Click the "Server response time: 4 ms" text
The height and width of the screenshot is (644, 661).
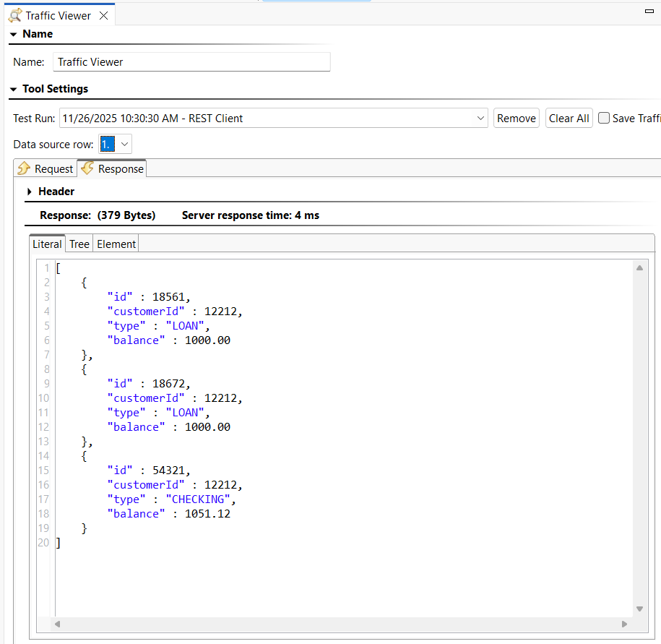[x=251, y=215]
